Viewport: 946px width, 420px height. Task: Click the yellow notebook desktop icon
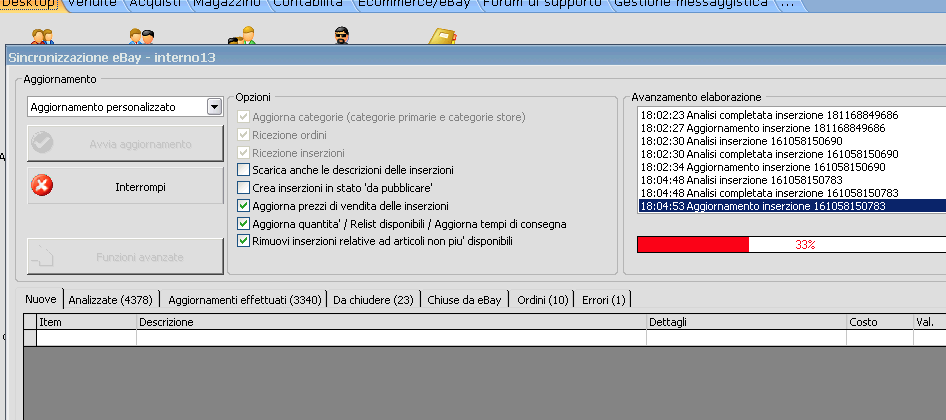coord(442,36)
